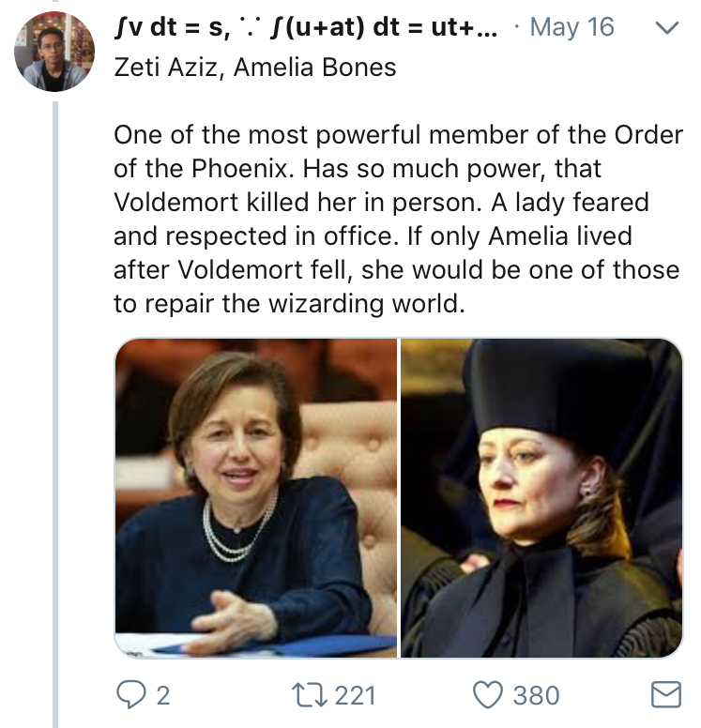Open the author's profile picture

pyautogui.click(x=55, y=50)
